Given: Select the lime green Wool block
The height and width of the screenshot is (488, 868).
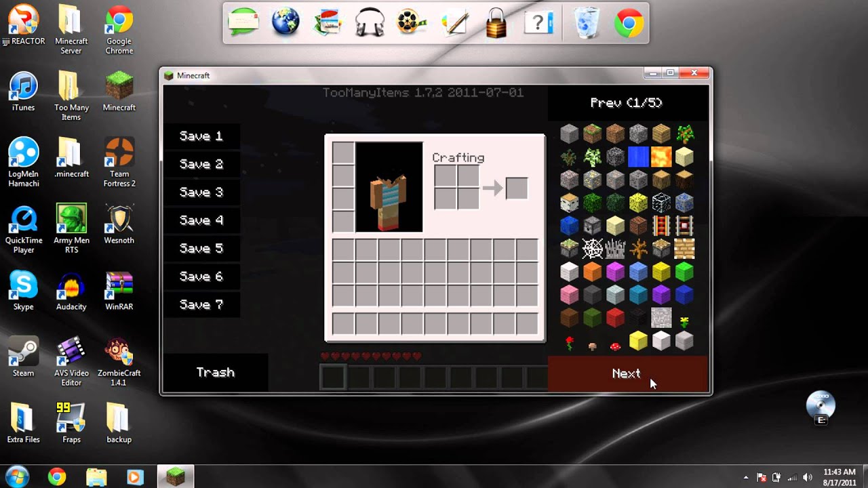Looking at the screenshot, I should pyautogui.click(x=684, y=272).
